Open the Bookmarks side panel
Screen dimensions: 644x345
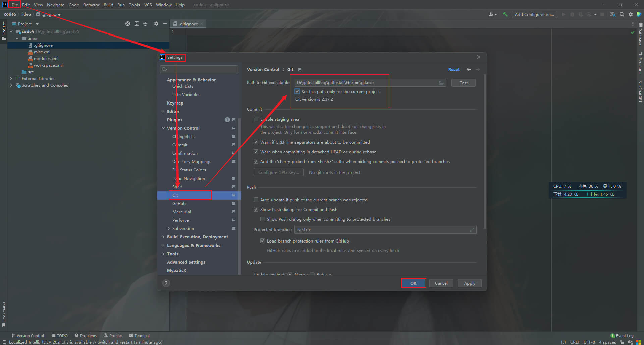pyautogui.click(x=4, y=314)
